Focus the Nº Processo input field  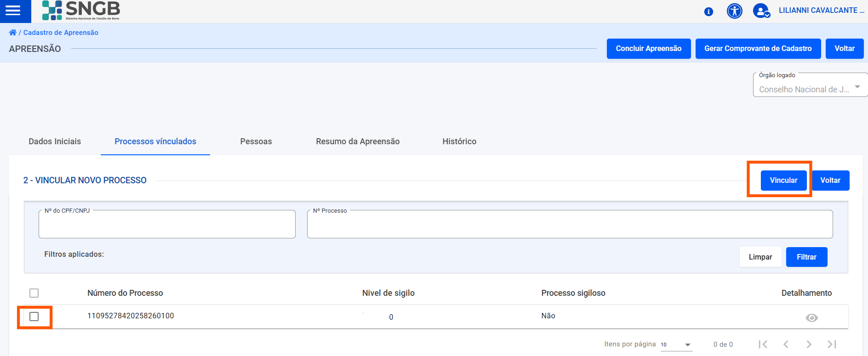click(570, 225)
